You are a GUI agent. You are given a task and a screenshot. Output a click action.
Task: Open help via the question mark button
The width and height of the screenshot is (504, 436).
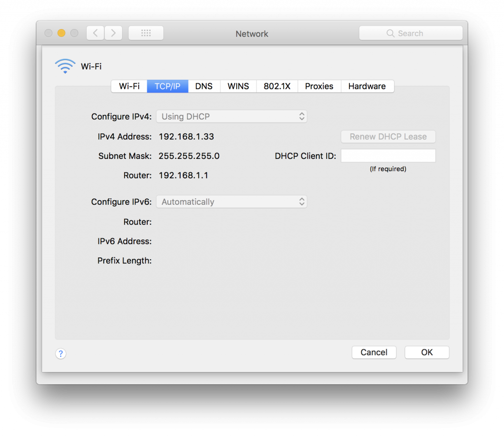[61, 354]
